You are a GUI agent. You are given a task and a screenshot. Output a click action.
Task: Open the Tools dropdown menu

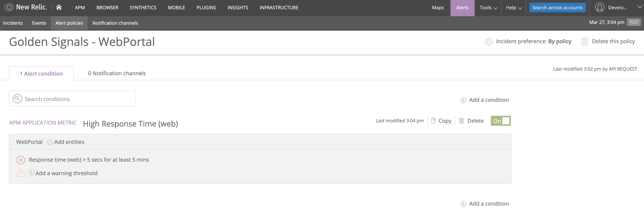[x=488, y=8]
